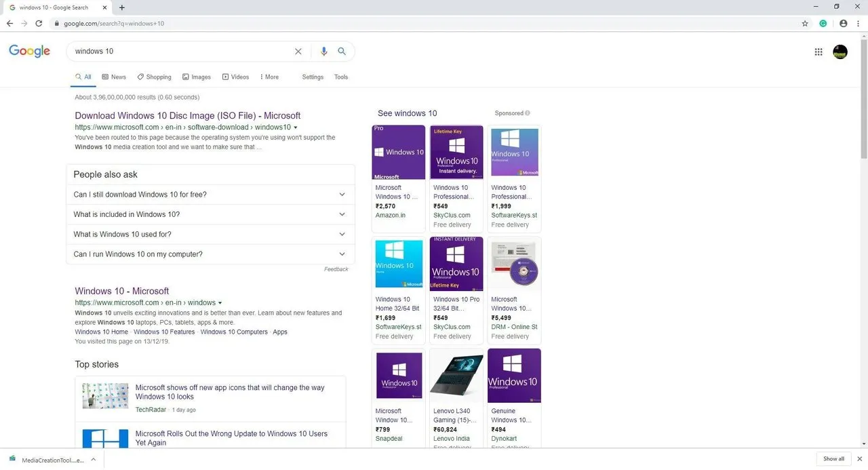Click Feedback under People also ask
Viewport: 868px width, 470px height.
click(336, 269)
